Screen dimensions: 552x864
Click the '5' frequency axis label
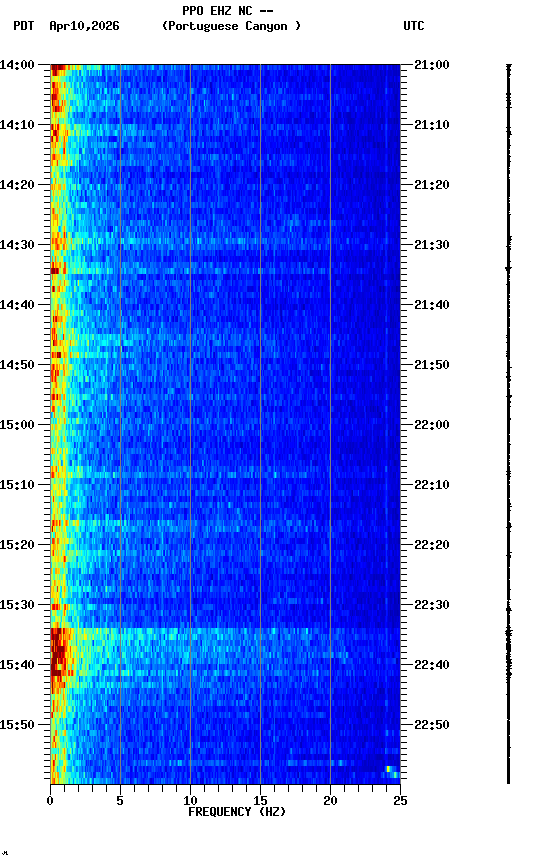coord(120,801)
